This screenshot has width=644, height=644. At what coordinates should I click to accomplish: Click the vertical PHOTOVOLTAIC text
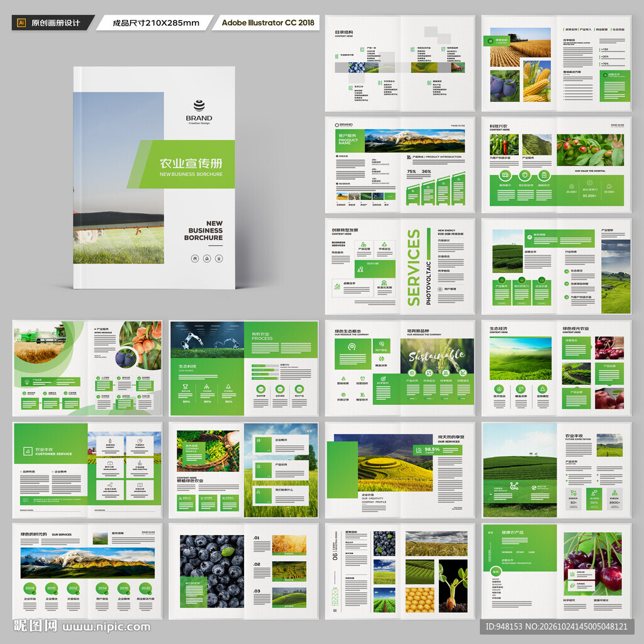pyautogui.click(x=428, y=283)
